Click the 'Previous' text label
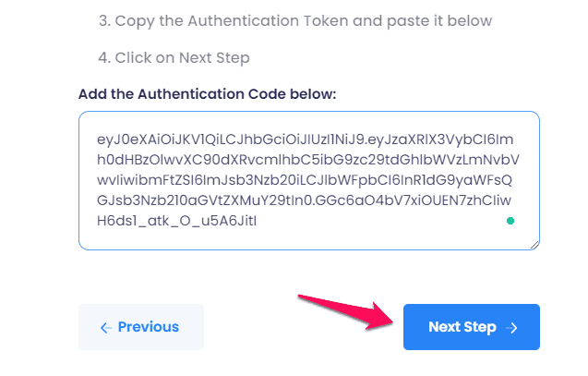The height and width of the screenshot is (376, 588). [149, 327]
